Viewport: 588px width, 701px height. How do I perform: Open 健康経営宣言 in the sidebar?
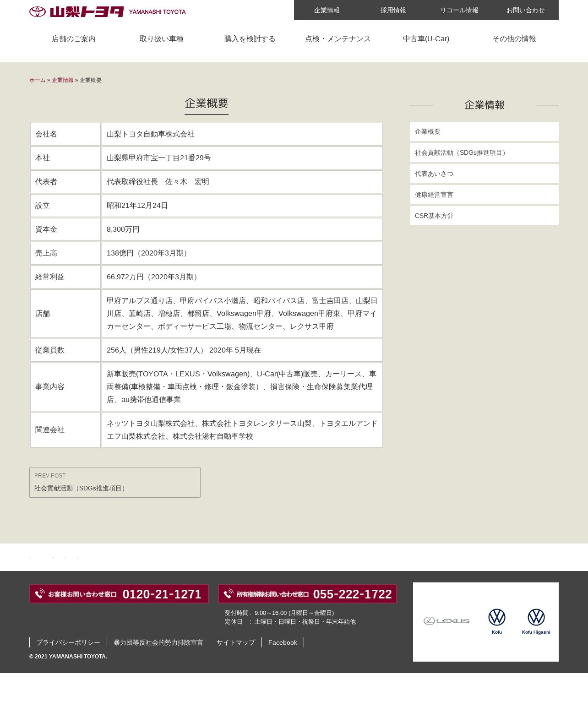point(485,195)
